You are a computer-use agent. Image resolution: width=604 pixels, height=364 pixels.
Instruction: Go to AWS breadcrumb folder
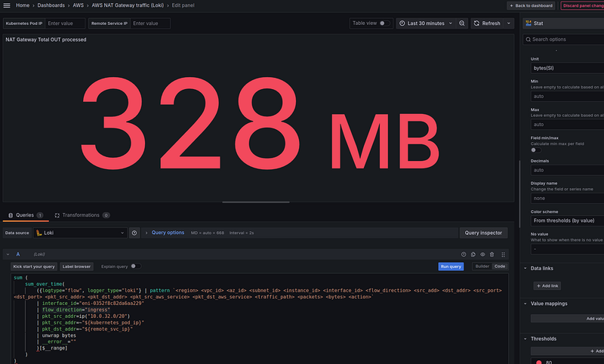[79, 5]
